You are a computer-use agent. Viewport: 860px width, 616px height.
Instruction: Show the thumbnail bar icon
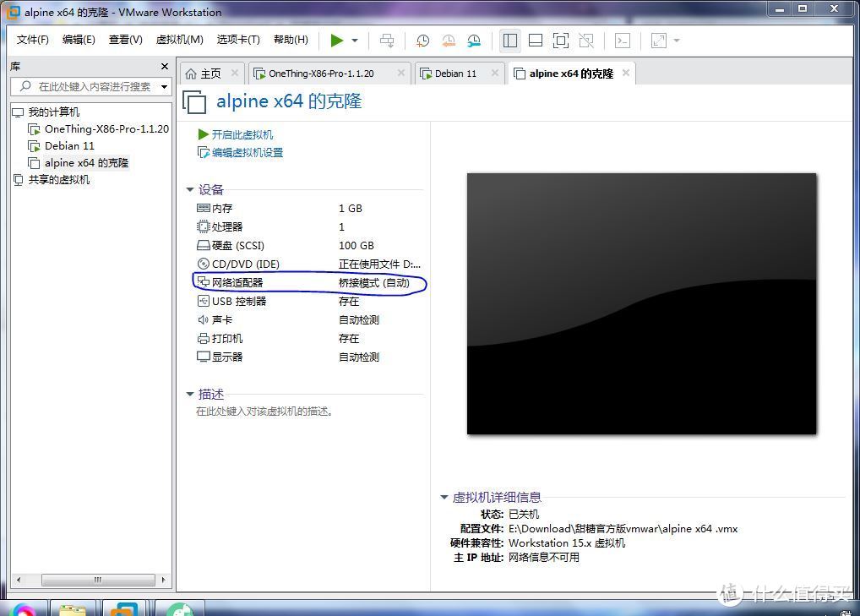[535, 40]
